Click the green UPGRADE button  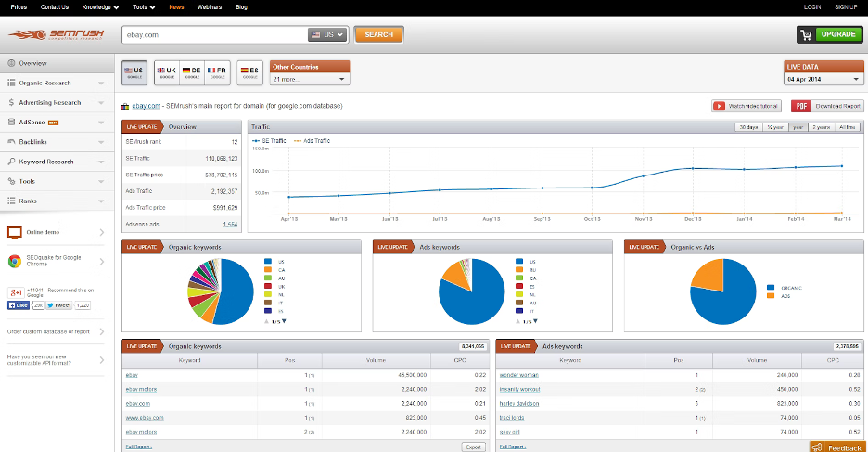pyautogui.click(x=838, y=34)
